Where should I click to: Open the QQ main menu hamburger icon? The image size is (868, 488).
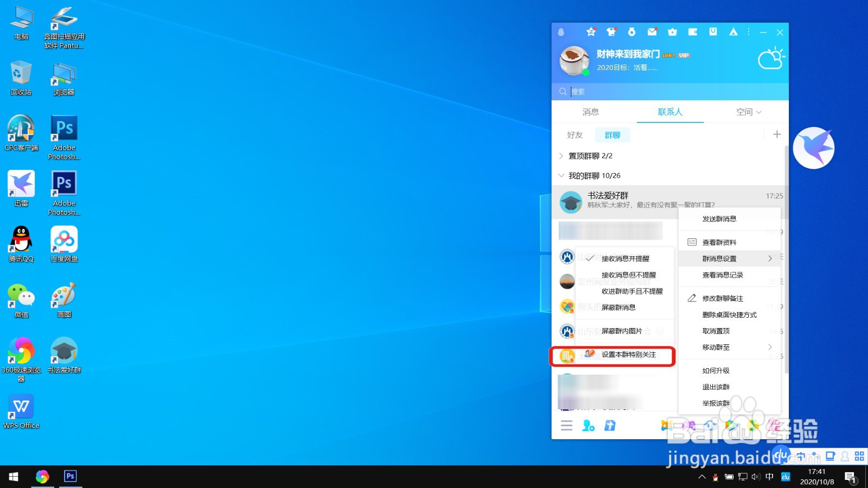[x=567, y=426]
